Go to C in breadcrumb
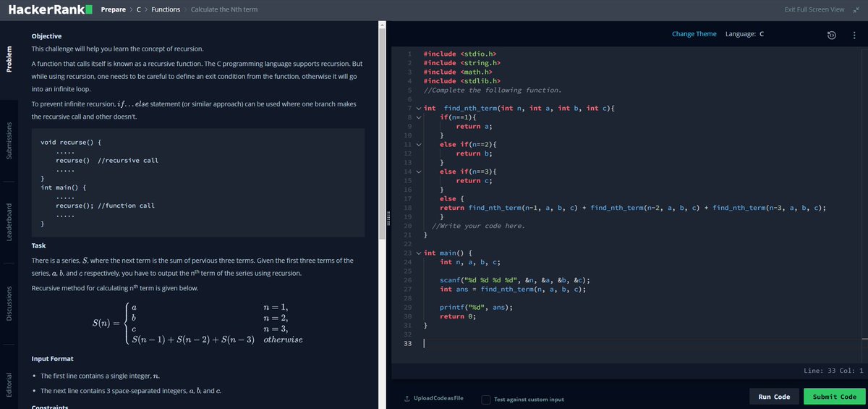Screen dimensions: 868x409 (140, 9)
